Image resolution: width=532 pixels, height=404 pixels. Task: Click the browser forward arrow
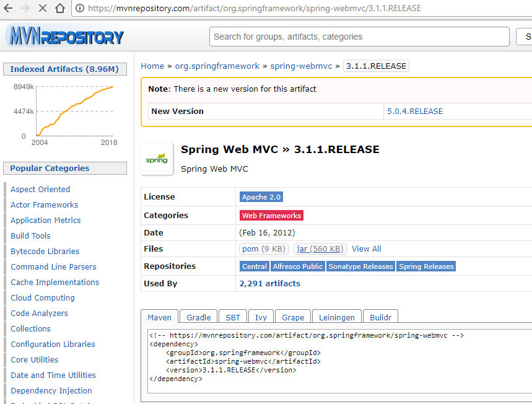25,8
